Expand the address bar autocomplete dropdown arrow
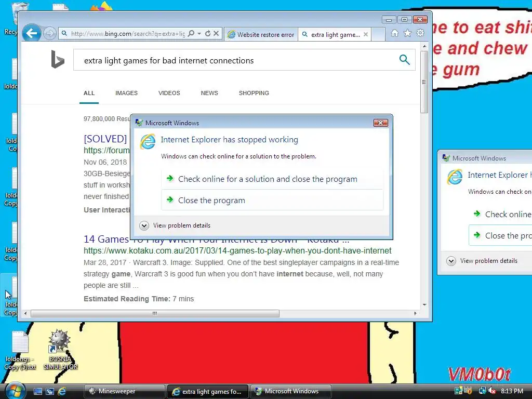532x399 pixels. click(x=199, y=34)
